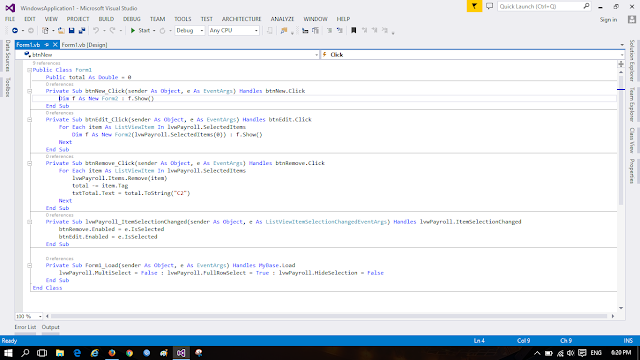Collapse the lvwPayroll_ItemSelectionChanged sub
This screenshot has height=360, width=640.
(29, 222)
